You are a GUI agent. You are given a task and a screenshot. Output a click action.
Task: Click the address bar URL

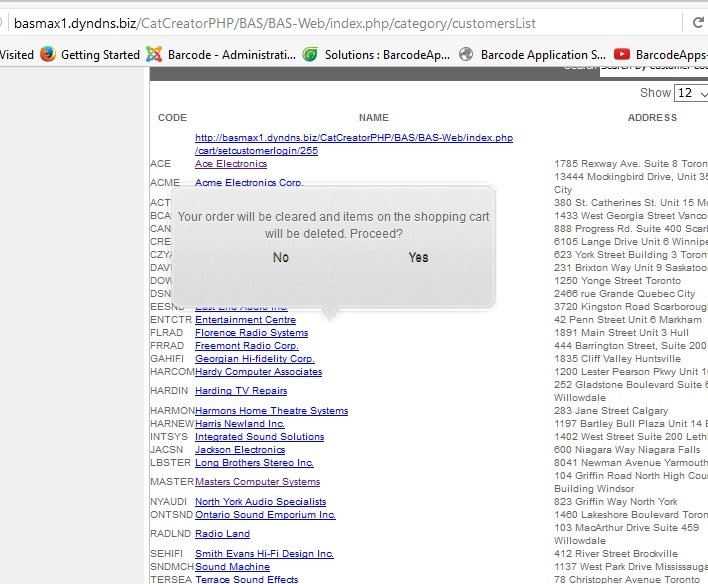click(x=275, y=23)
